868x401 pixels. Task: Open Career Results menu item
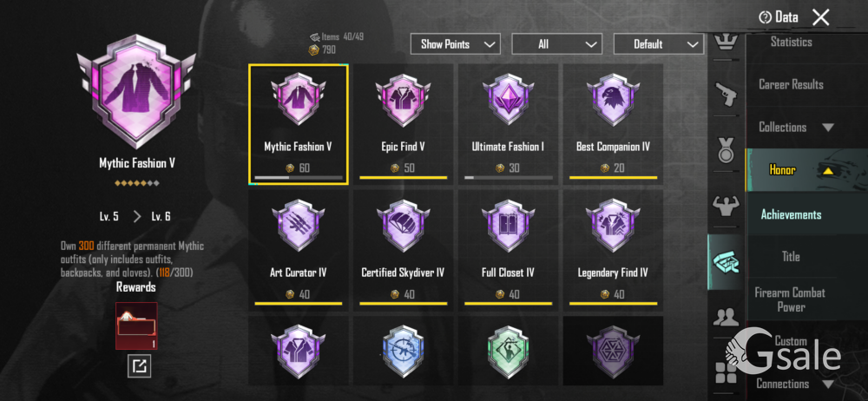coord(791,84)
